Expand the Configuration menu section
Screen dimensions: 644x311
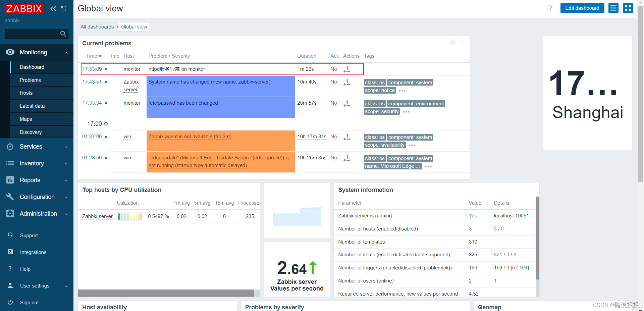pos(66,197)
